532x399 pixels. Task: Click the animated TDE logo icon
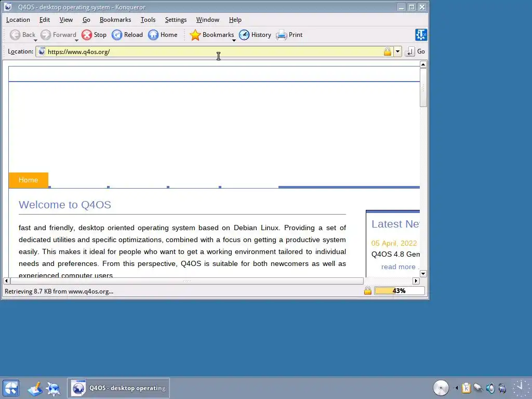coord(421,35)
